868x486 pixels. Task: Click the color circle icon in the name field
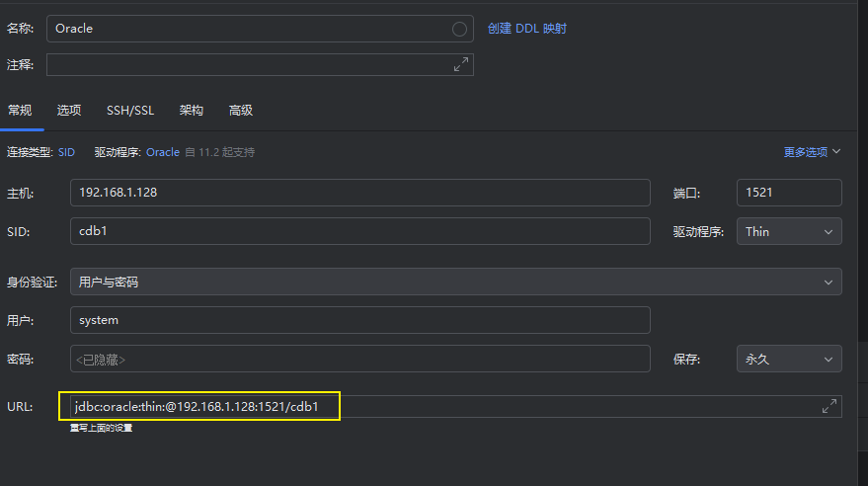pos(459,30)
